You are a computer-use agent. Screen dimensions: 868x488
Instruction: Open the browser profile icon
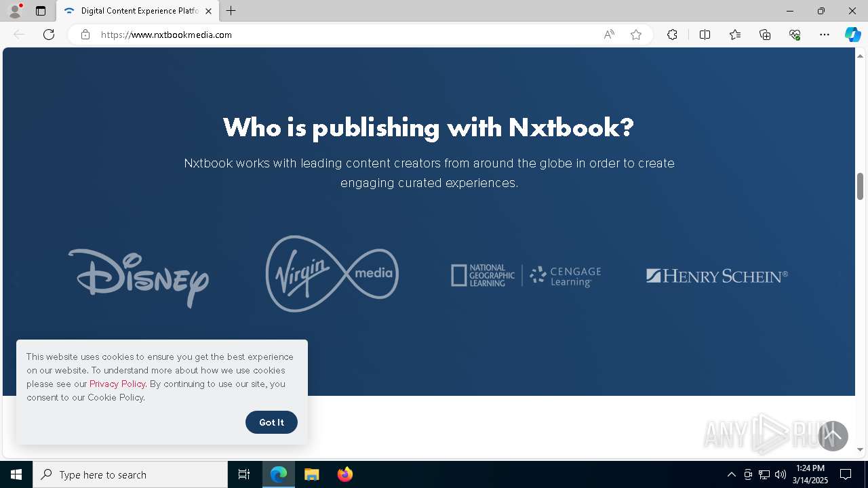coord(15,11)
